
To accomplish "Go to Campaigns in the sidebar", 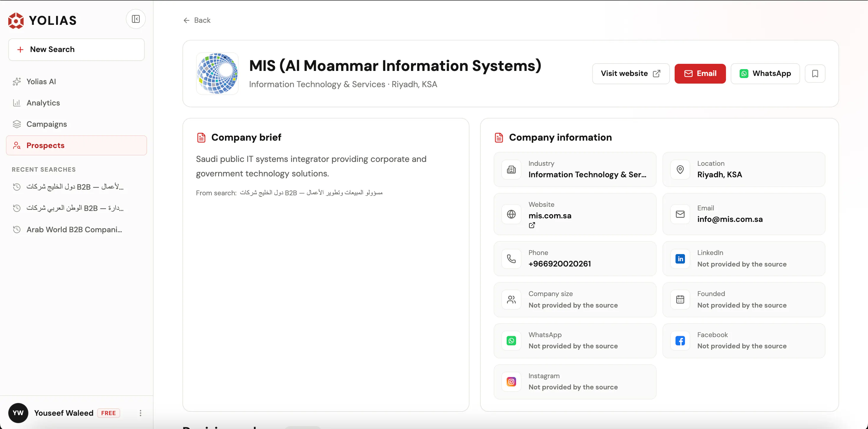I will (x=76, y=124).
